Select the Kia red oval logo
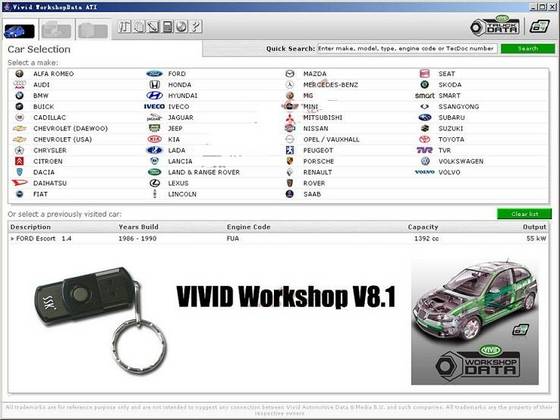This screenshot has width=560, height=420. point(154,139)
